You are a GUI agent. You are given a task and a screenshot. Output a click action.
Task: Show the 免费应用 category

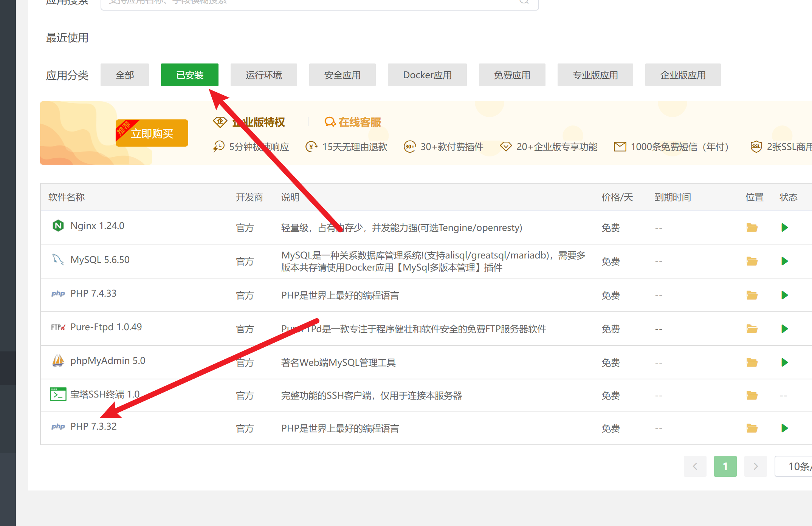[x=512, y=75]
